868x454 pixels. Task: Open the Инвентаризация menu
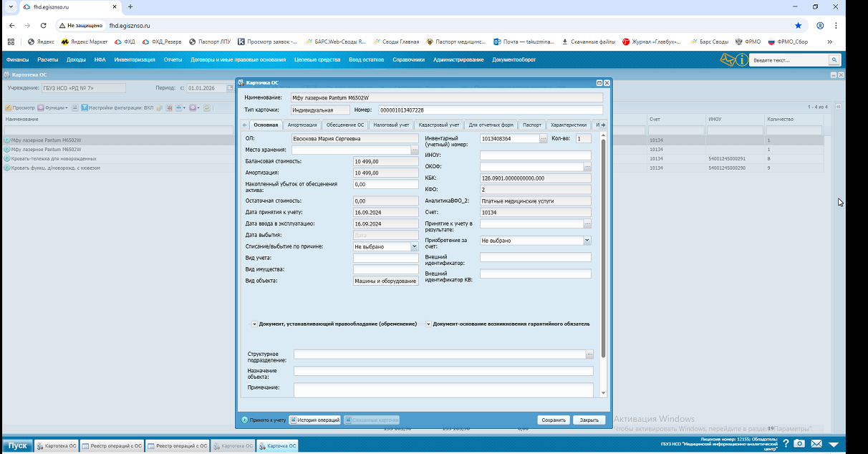click(135, 60)
